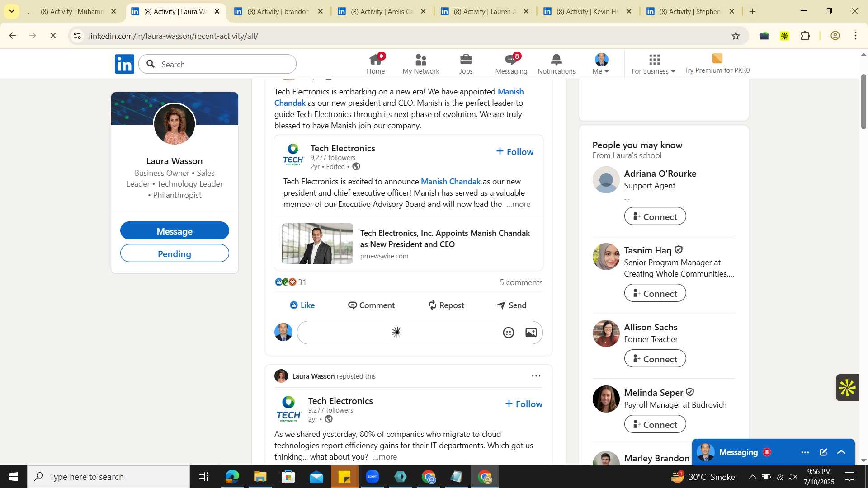The height and width of the screenshot is (488, 868).
Task: Send the post via message
Action: (512, 305)
